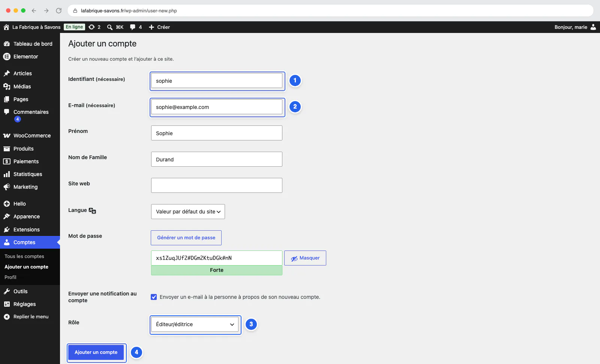Open the Outils wrench icon
Screen dimensions: 600x364
pyautogui.click(x=7, y=291)
